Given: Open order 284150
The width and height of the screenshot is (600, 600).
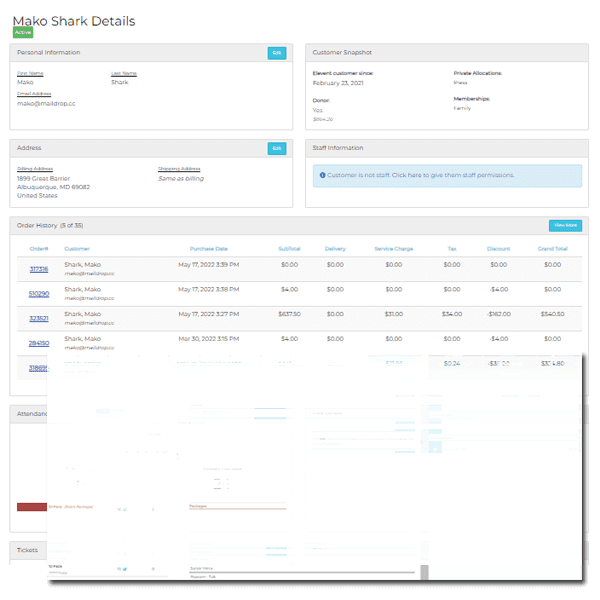Looking at the screenshot, I should coord(39,343).
